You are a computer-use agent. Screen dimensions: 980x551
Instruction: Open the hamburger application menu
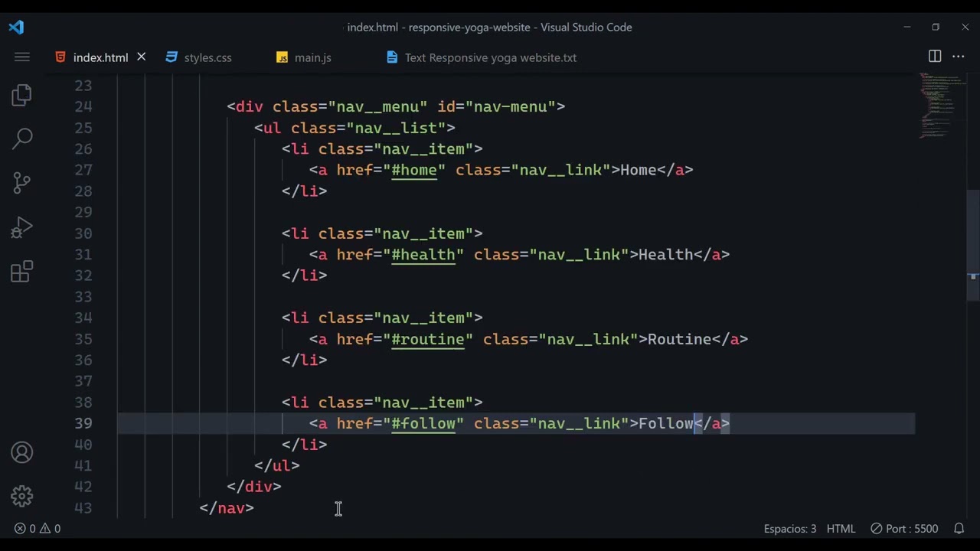[22, 57]
